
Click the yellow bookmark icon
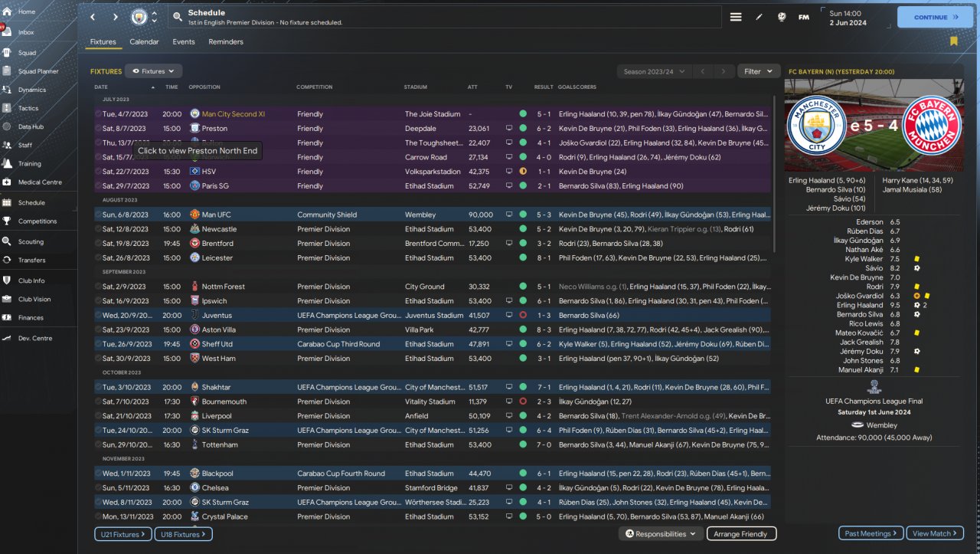click(x=953, y=41)
